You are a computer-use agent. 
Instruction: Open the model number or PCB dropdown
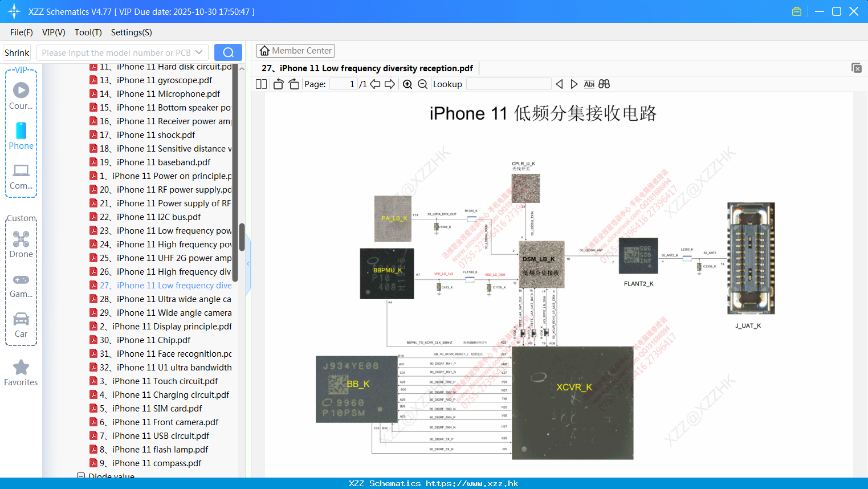pos(199,52)
